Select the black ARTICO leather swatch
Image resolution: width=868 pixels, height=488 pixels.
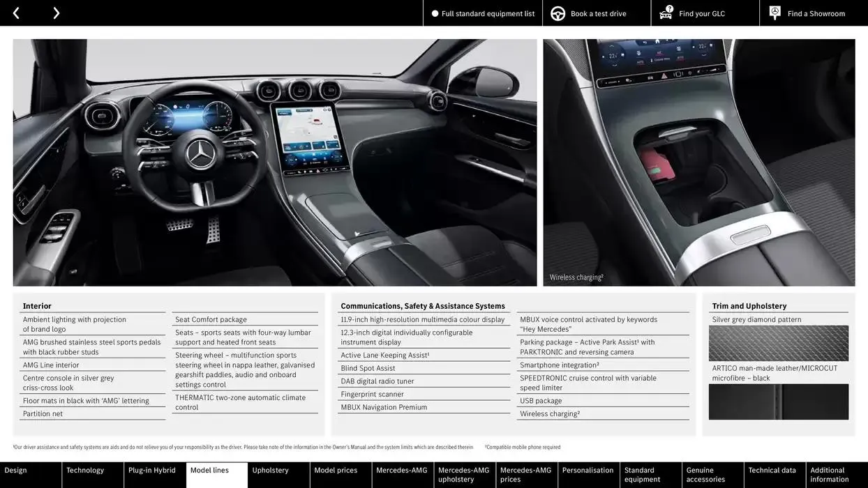pyautogui.click(x=779, y=402)
